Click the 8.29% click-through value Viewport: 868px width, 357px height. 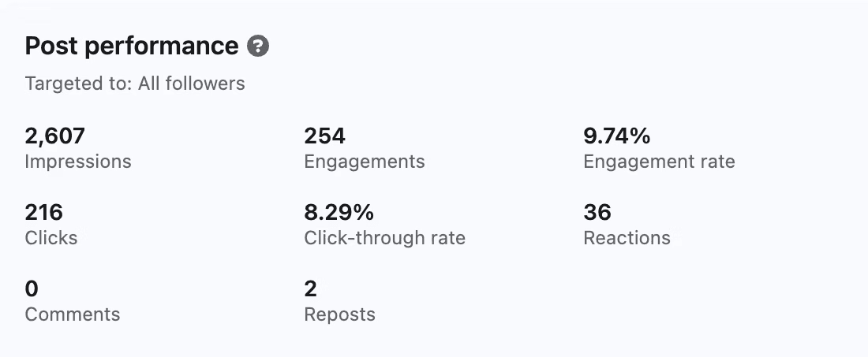(339, 212)
